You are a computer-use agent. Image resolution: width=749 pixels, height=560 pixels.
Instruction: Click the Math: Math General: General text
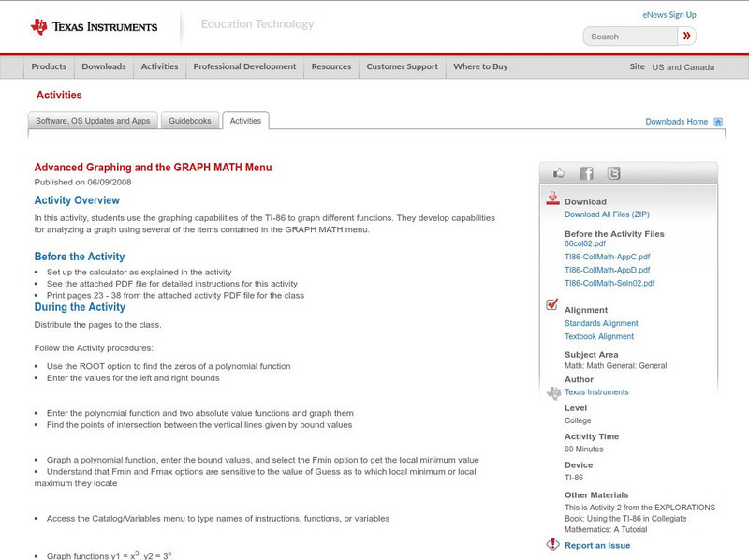616,366
